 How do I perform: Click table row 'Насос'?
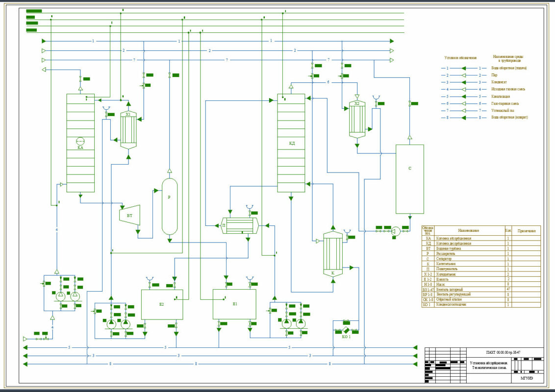click(481, 285)
